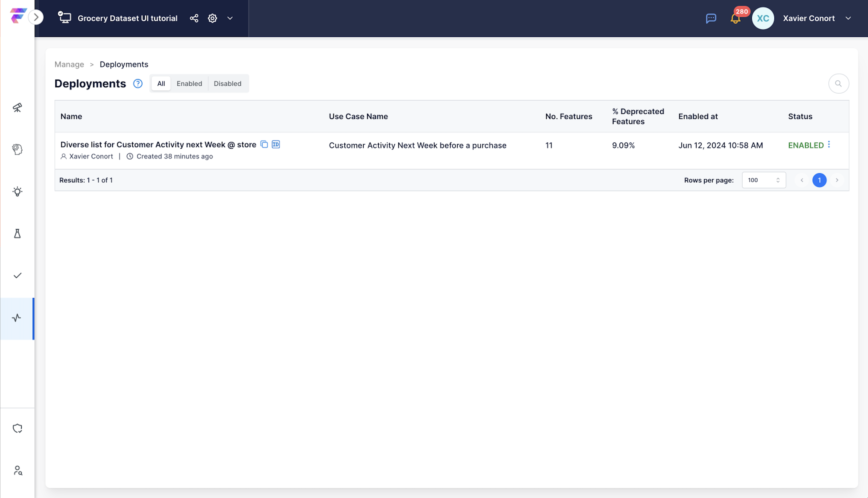This screenshot has height=498, width=868.
Task: Click the ENABLED status label
Action: 806,145
